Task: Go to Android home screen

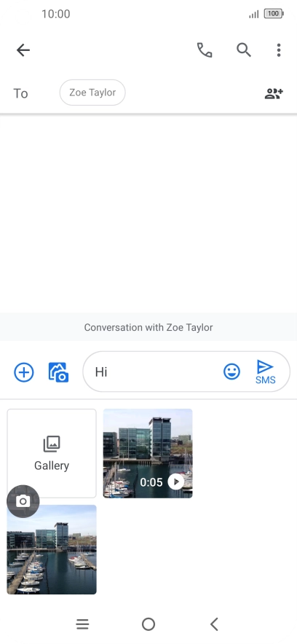Action: point(148,624)
